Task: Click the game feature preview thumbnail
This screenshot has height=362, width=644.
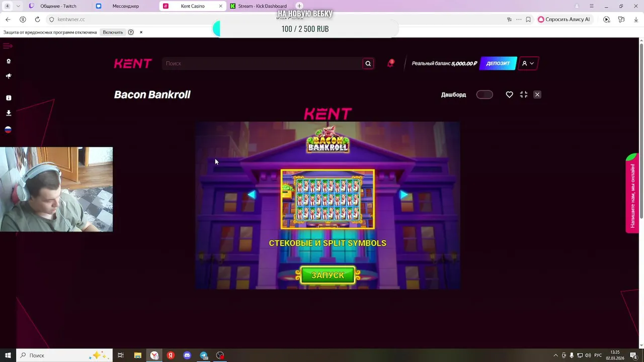Action: [328, 199]
